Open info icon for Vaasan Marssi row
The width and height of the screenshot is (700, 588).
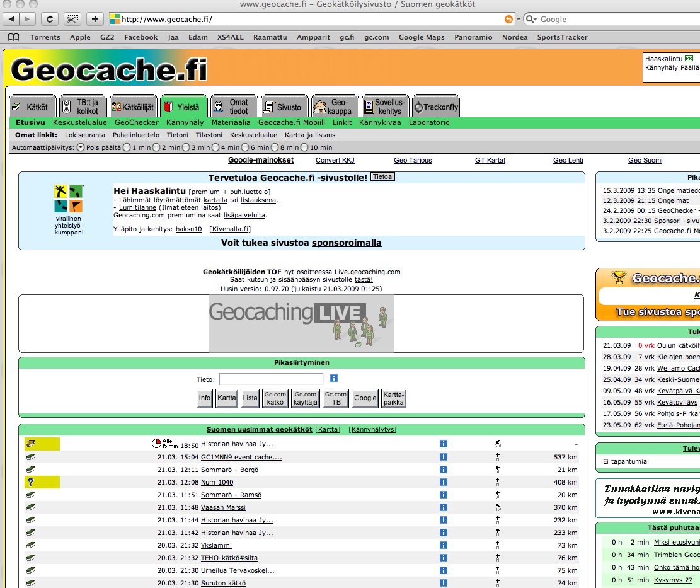coord(444,507)
